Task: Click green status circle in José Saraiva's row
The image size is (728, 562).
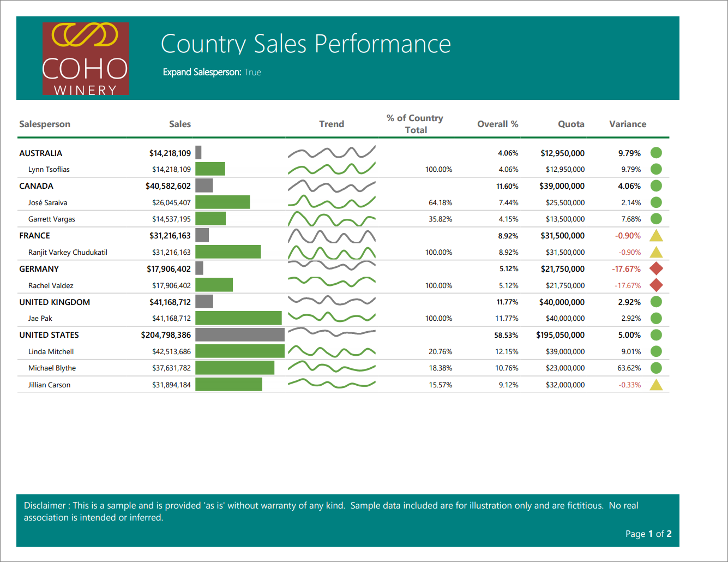Action: tap(656, 202)
